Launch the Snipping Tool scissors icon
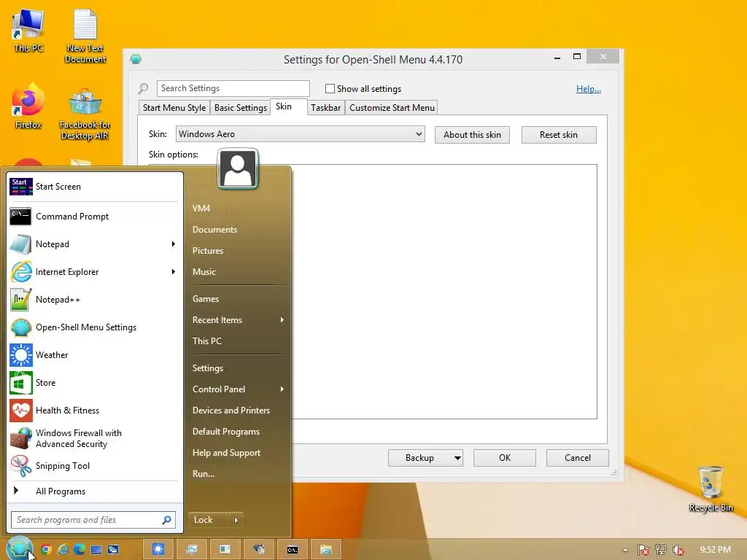This screenshot has width=747, height=560. pos(21,466)
